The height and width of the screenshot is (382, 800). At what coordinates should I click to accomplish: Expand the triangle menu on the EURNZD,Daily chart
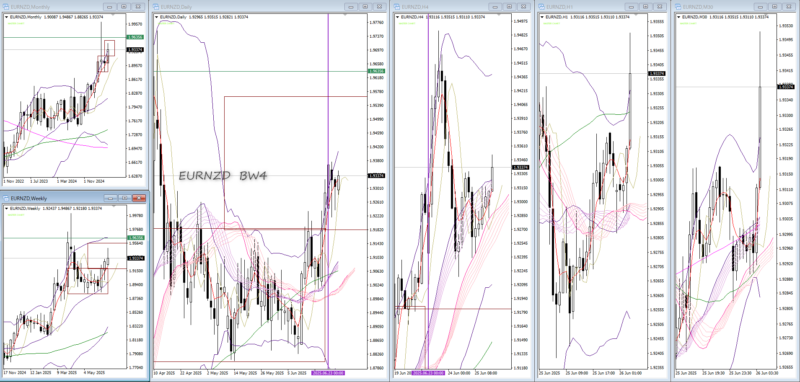(156, 17)
